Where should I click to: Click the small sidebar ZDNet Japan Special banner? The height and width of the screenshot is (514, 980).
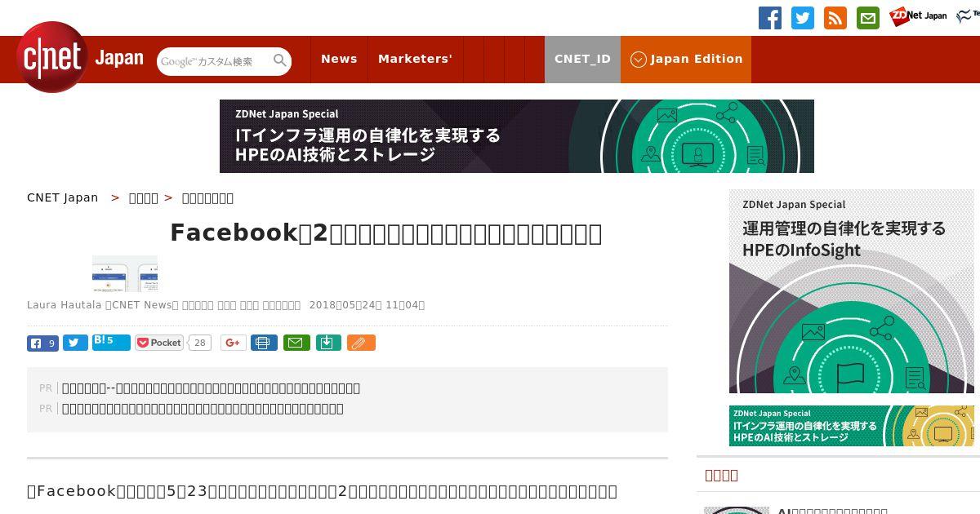point(852,426)
